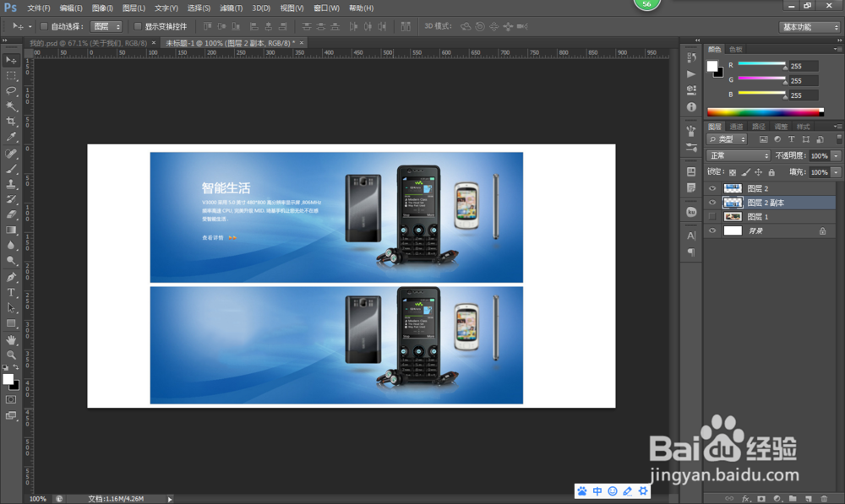Open the 正常 blend mode dropdown
Screen dimensions: 845x504
(739, 155)
